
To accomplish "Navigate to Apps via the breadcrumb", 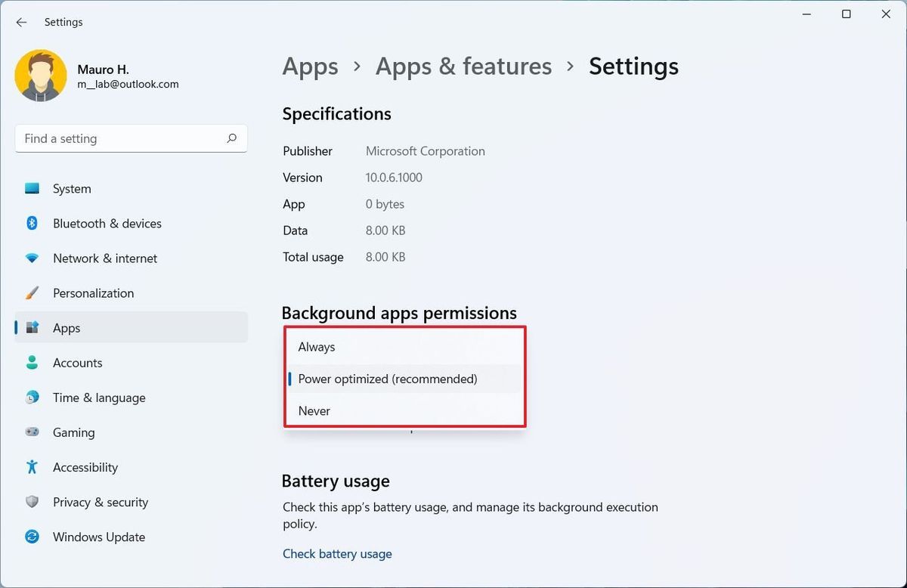I will tap(310, 67).
